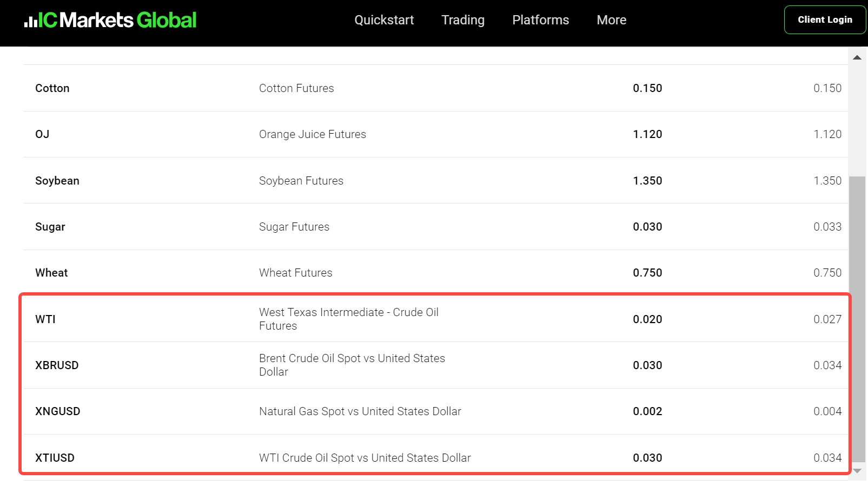Open the Trading menu

coord(463,20)
